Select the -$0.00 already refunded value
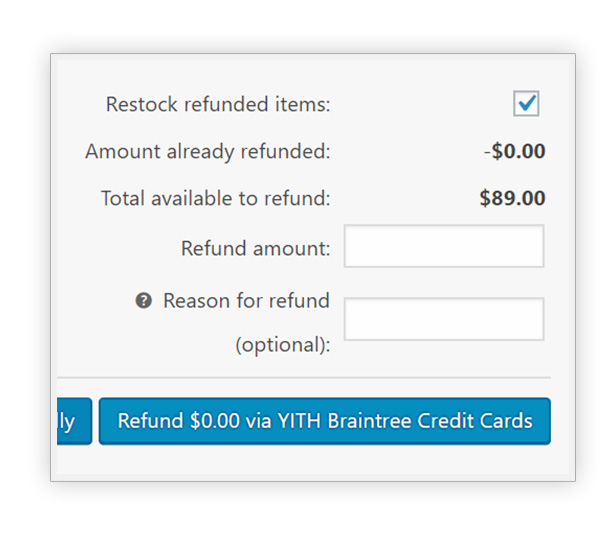 point(515,152)
